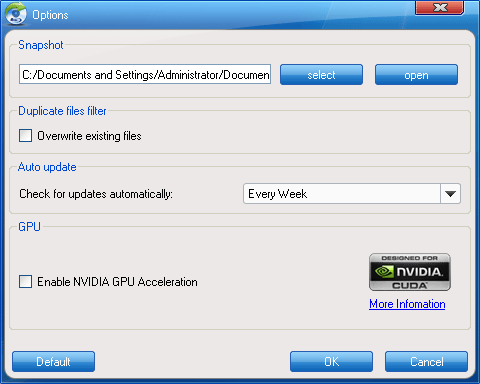Click inside the snapshot path input field
The width and height of the screenshot is (480, 384).
tap(145, 74)
